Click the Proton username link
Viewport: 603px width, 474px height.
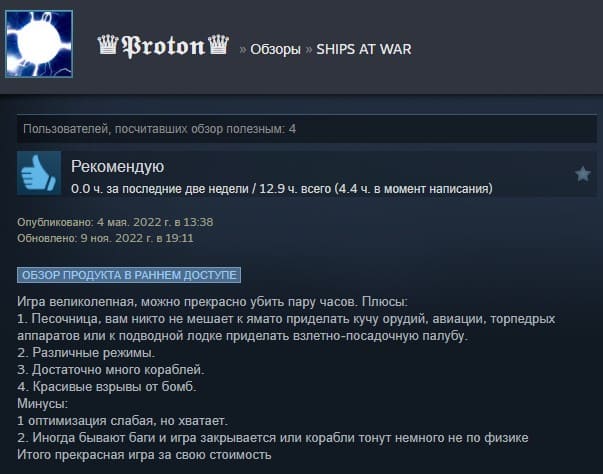pyautogui.click(x=163, y=47)
